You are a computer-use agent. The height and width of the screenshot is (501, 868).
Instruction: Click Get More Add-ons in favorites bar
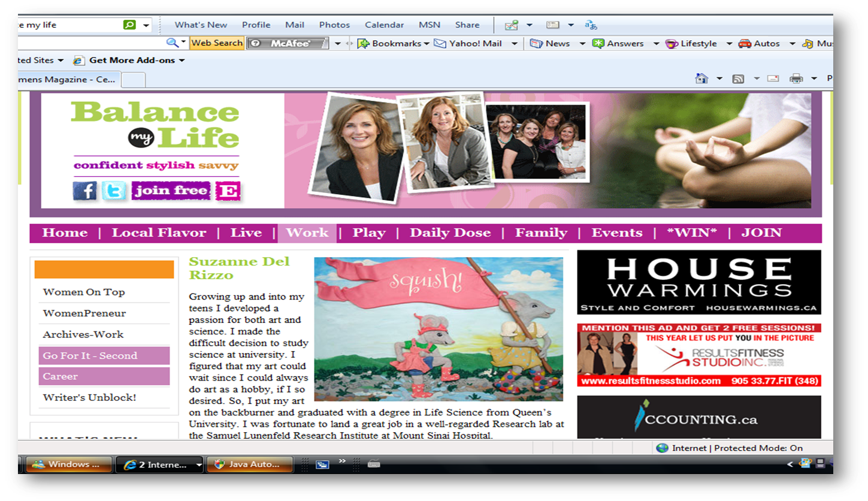coord(129,60)
